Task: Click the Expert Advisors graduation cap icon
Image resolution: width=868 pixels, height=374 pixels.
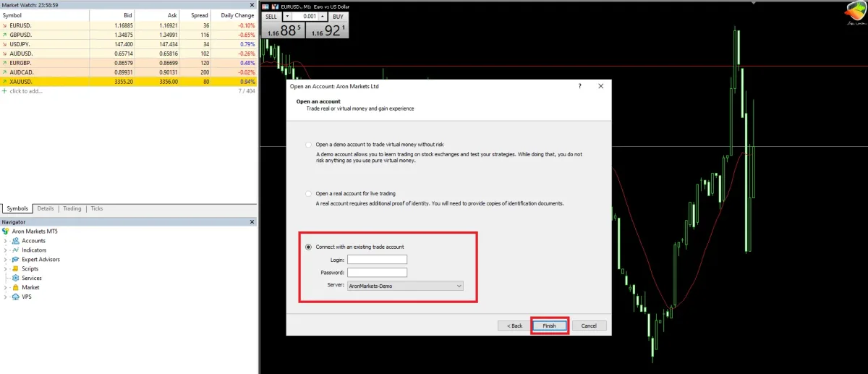Action: (16, 260)
